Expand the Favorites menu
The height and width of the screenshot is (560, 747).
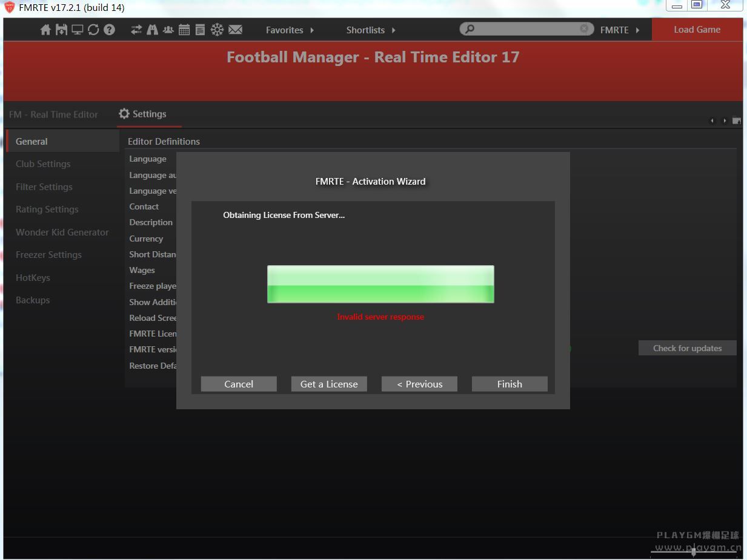[x=290, y=30]
